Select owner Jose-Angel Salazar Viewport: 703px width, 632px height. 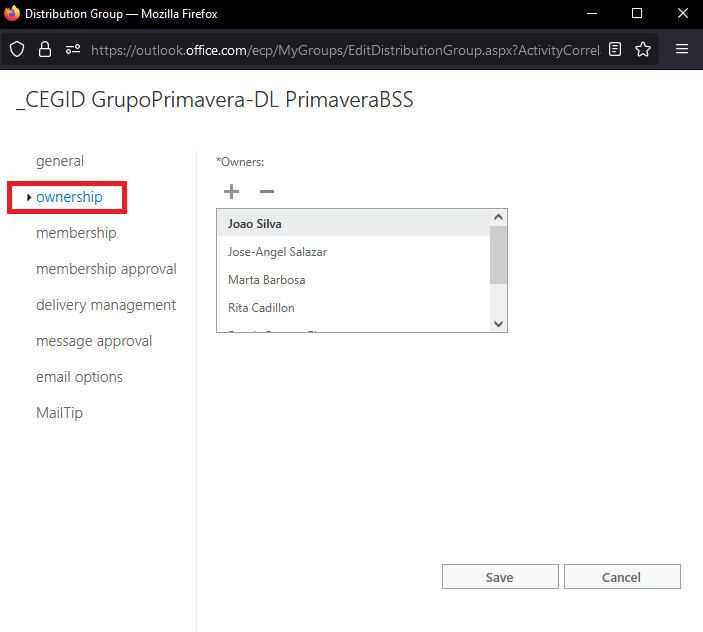tap(353, 252)
